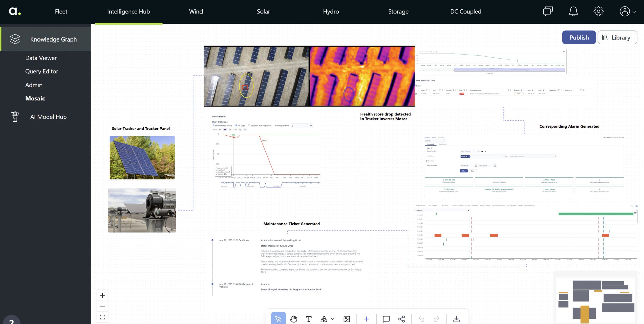Toggle Fill Gaps checkbox
The height and width of the screenshot is (324, 644).
[236, 125]
